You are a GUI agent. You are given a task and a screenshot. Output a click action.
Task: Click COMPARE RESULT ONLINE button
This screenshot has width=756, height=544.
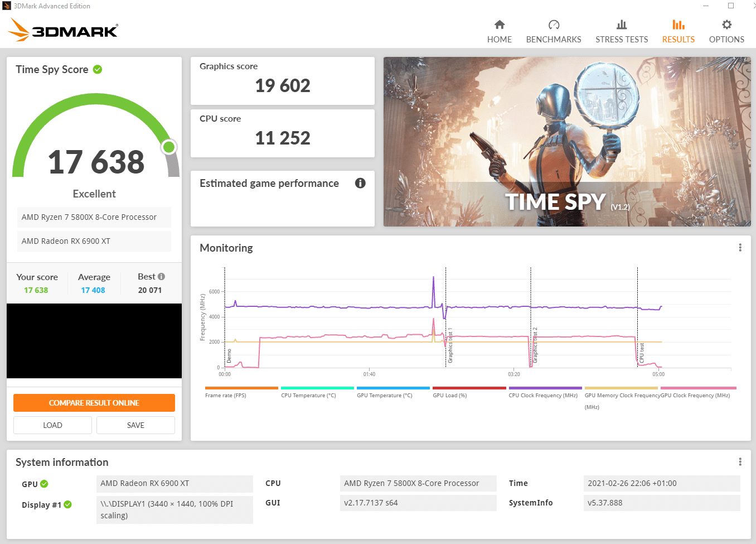point(94,403)
